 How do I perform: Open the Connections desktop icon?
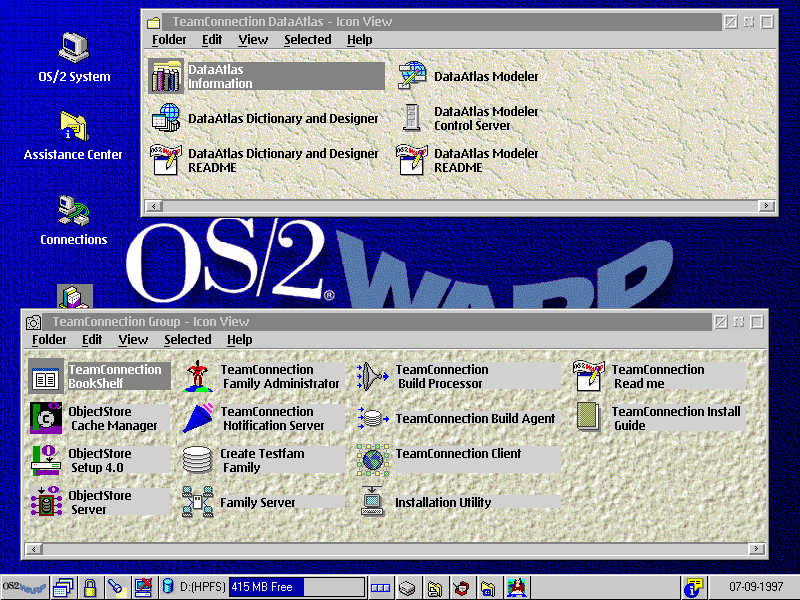(x=74, y=210)
